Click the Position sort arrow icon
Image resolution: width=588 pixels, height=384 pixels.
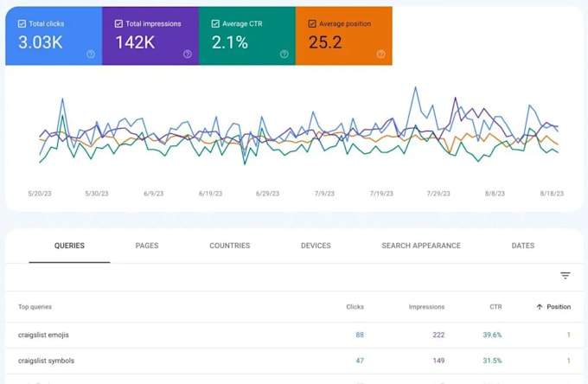[x=540, y=307]
